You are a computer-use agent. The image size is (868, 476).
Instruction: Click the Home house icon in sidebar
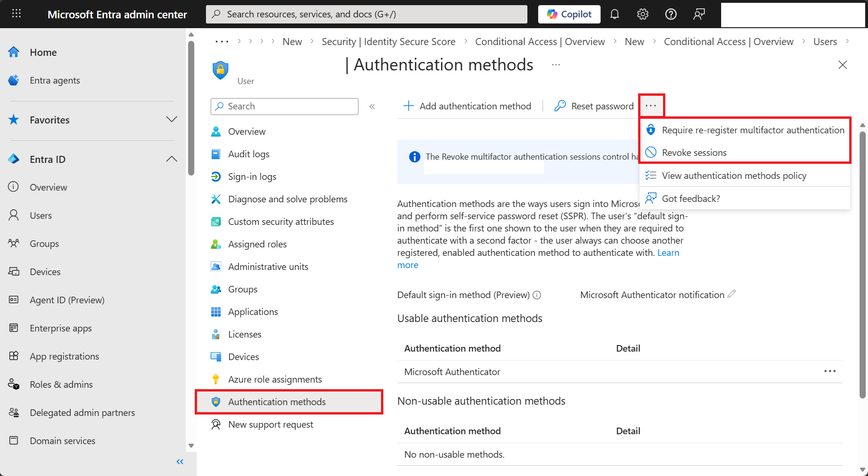(14, 52)
